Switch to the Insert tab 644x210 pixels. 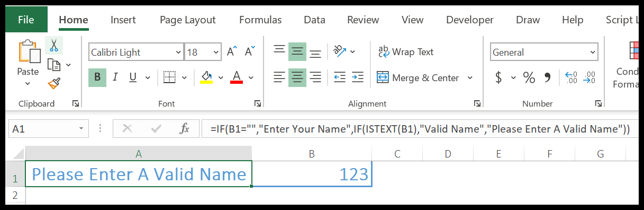(123, 20)
